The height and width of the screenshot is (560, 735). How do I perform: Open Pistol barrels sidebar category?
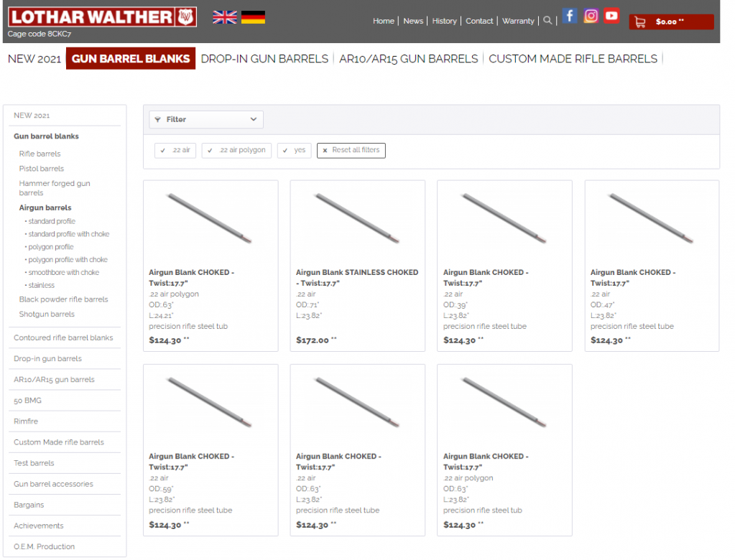(x=41, y=169)
